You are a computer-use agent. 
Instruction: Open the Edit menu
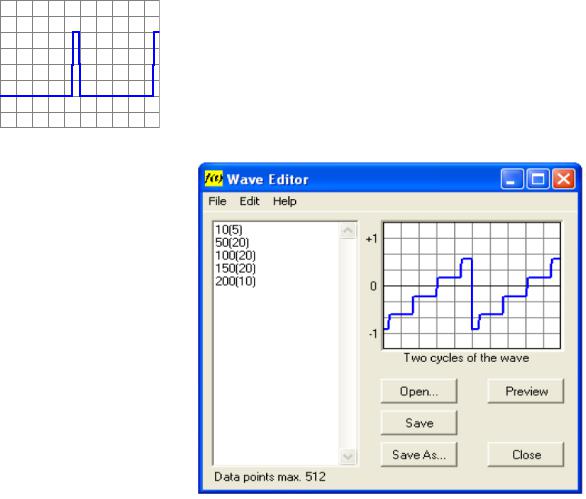[x=249, y=201]
